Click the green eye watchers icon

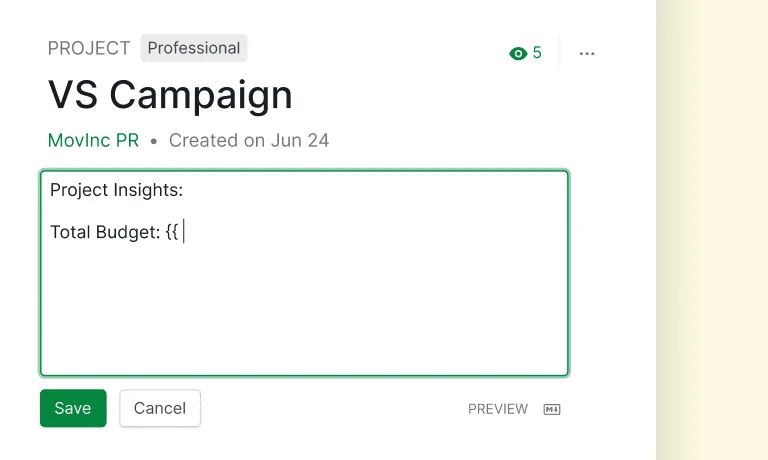point(518,53)
